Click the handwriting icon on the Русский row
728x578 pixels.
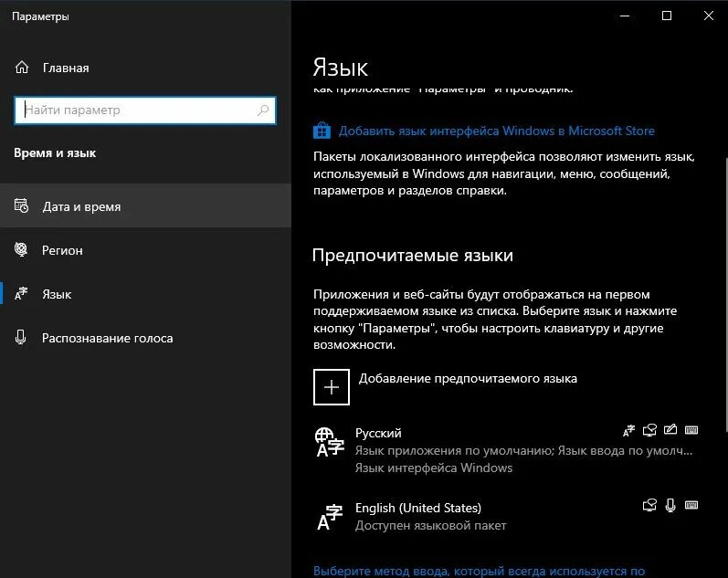click(671, 430)
